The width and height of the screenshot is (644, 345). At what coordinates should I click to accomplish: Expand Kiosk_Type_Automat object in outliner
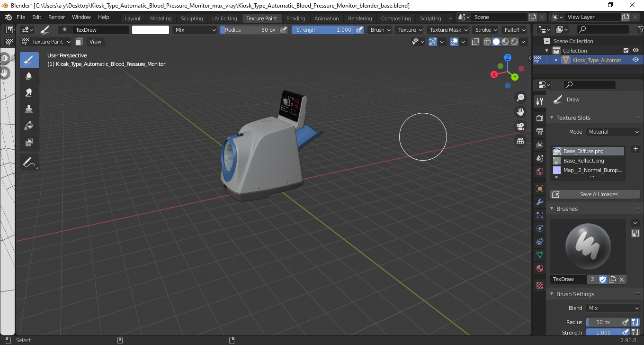556,60
